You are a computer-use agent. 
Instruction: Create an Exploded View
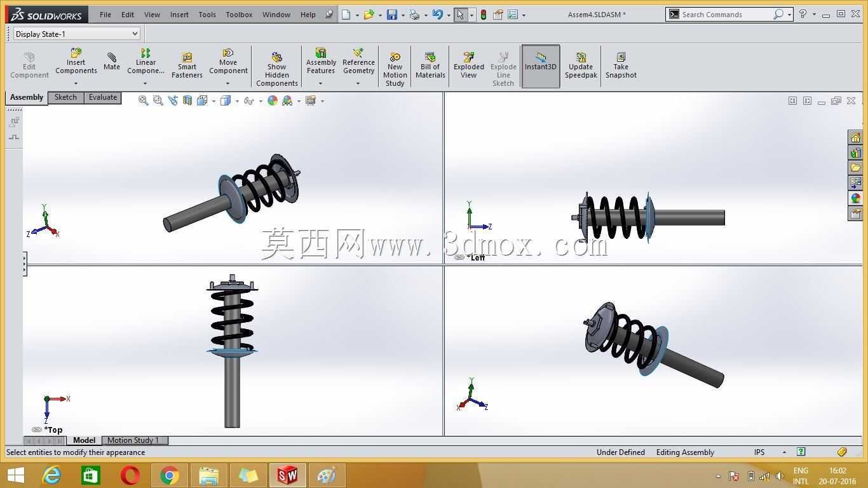[469, 66]
